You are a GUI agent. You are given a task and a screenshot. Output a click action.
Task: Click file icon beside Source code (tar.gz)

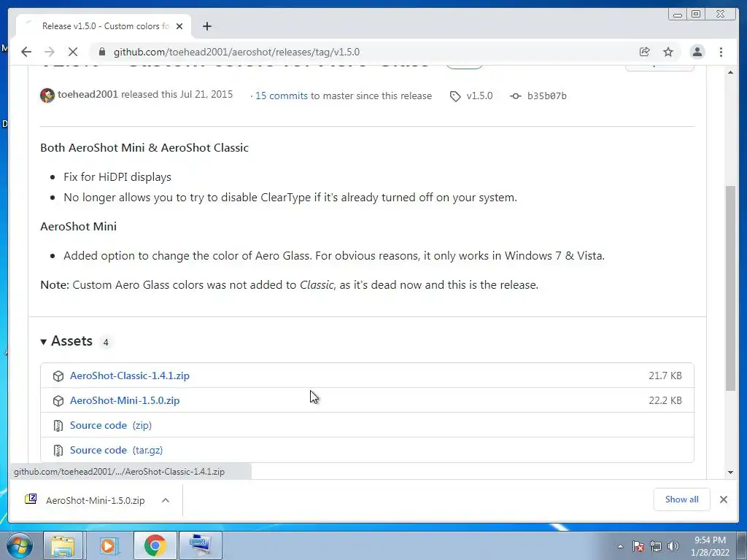point(58,450)
